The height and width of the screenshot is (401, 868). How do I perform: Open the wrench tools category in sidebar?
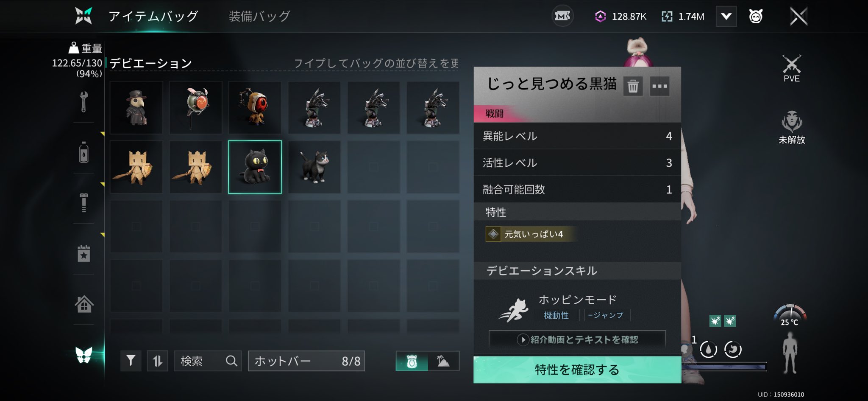coord(84,102)
